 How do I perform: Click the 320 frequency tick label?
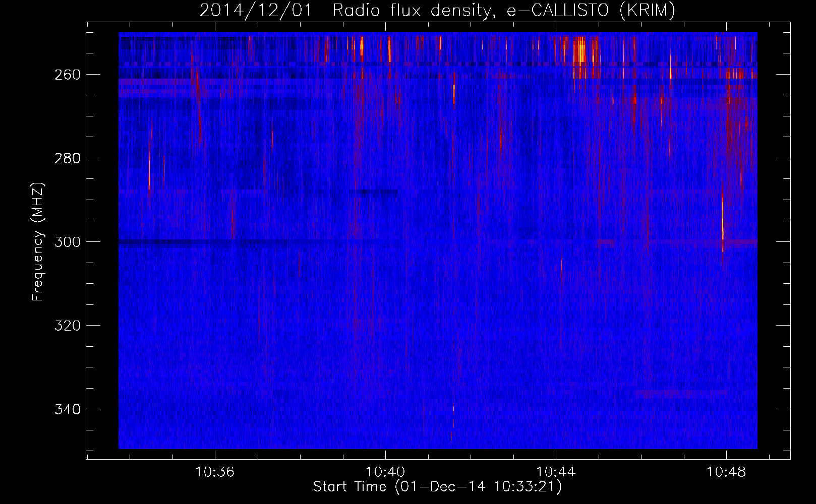pyautogui.click(x=67, y=326)
